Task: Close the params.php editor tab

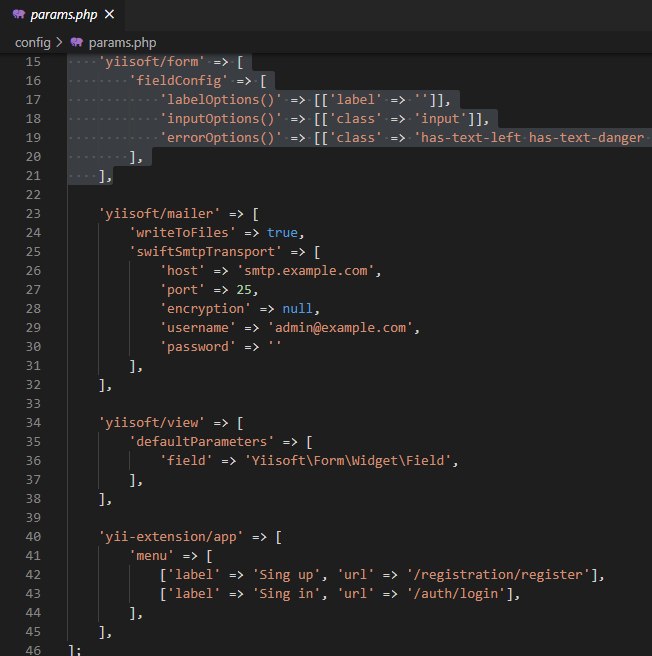Action: click(109, 15)
